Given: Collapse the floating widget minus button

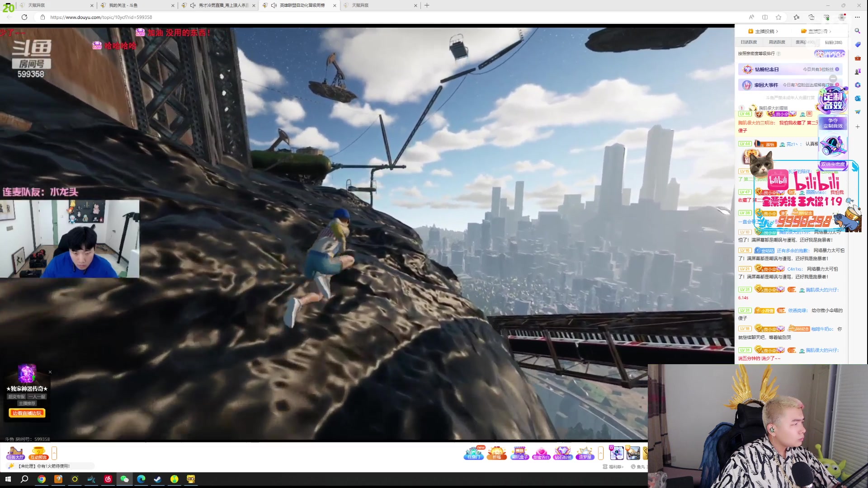Looking at the screenshot, I should coord(833,78).
